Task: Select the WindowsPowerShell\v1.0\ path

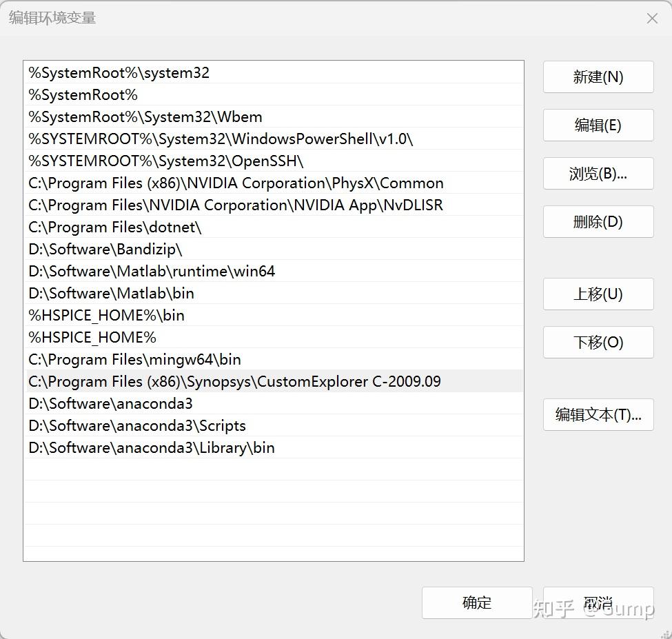Action: click(x=274, y=139)
